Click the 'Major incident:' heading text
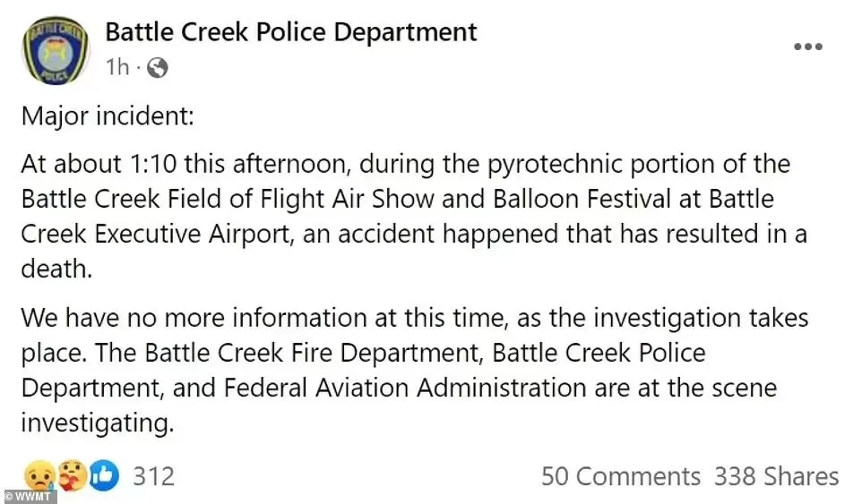862x504 pixels. [108, 116]
